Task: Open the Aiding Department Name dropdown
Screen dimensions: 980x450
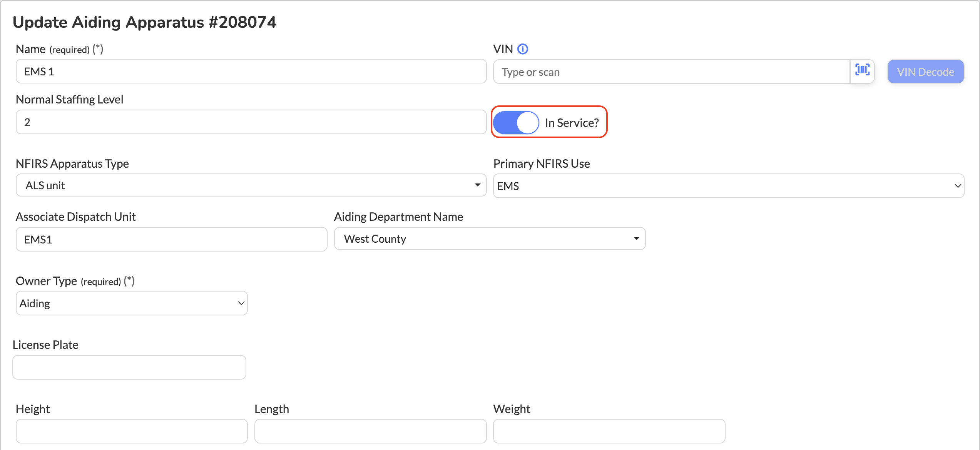Action: [x=489, y=239]
